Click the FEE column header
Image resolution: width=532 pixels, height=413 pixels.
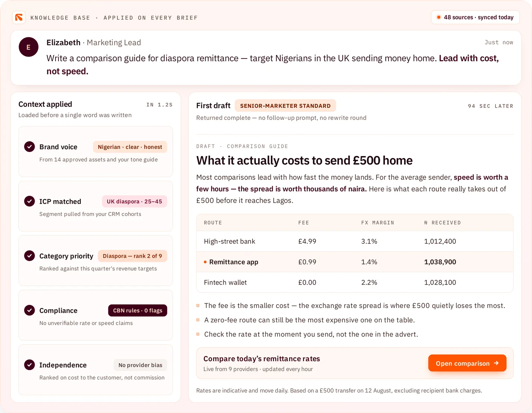coord(304,223)
